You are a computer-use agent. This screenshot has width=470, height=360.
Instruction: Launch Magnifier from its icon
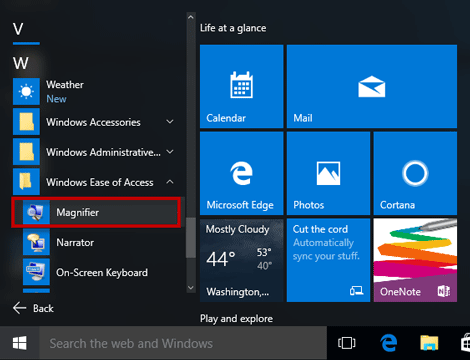36,212
